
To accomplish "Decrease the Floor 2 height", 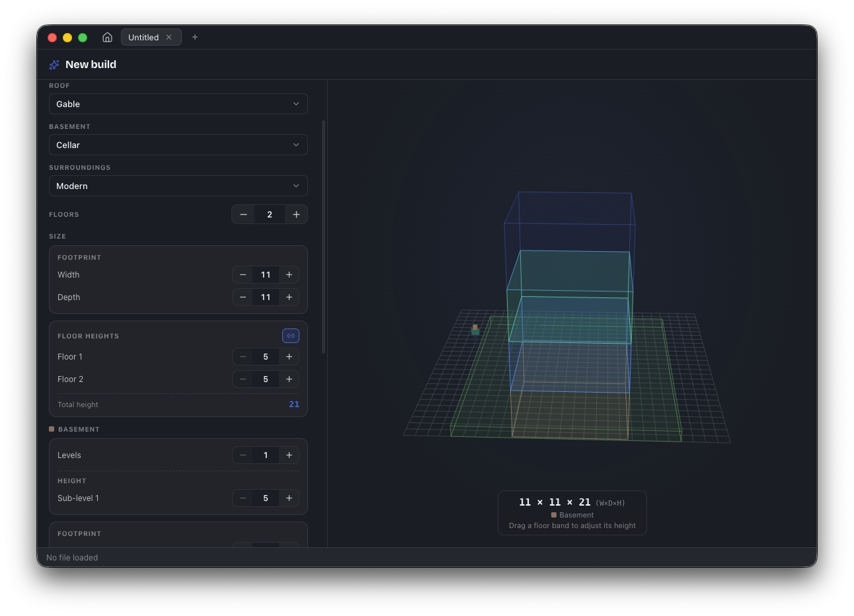I will (243, 379).
